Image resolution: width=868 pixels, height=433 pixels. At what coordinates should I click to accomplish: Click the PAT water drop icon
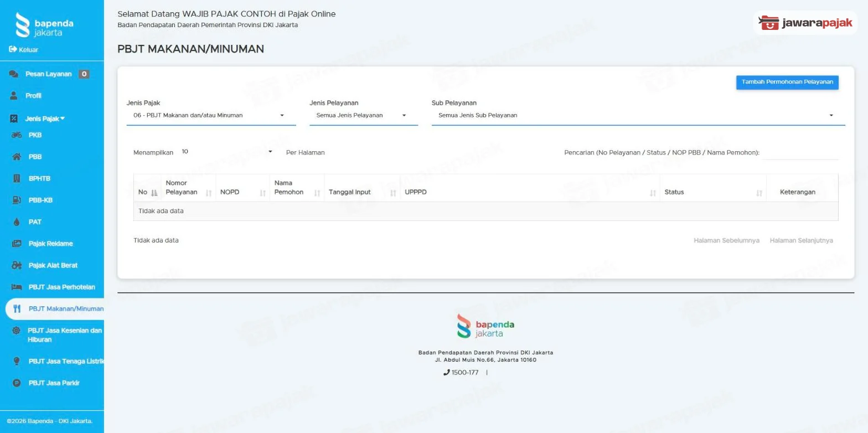coord(17,222)
